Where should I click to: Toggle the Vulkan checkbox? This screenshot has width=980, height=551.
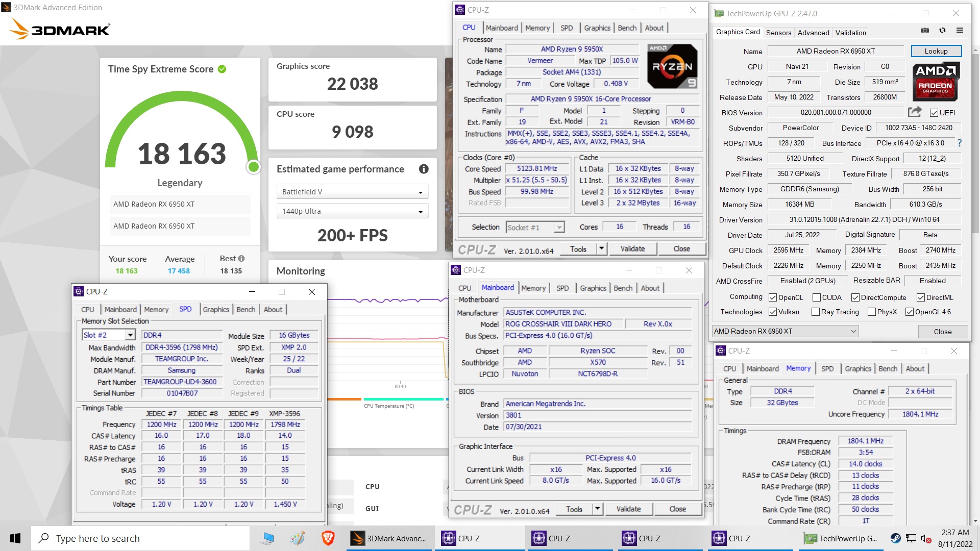point(773,312)
